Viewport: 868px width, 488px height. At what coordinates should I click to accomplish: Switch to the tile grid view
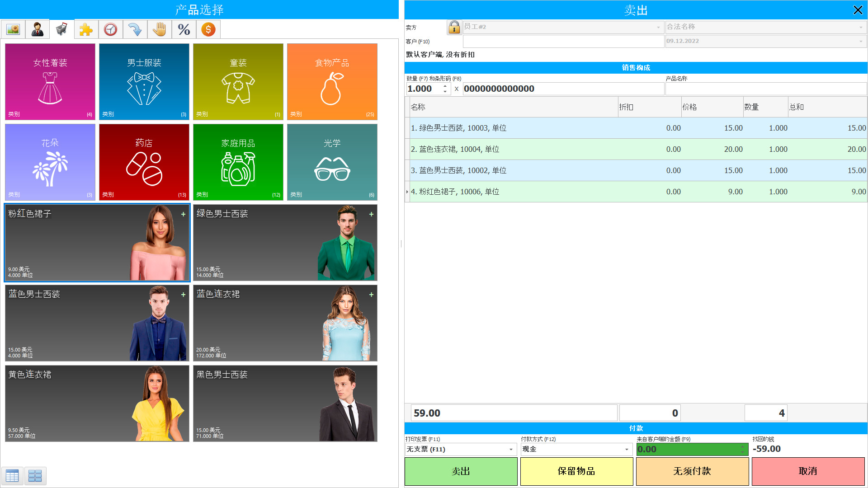click(35, 475)
